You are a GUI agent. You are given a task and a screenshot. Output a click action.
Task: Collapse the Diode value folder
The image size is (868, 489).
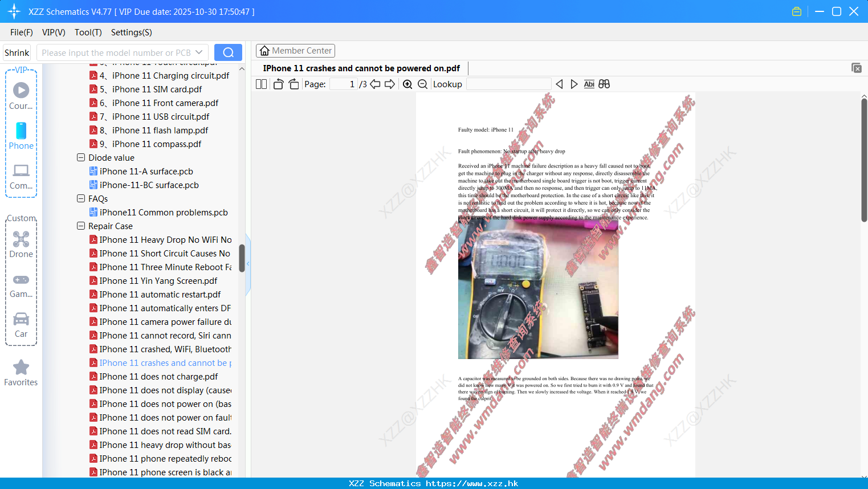point(81,158)
